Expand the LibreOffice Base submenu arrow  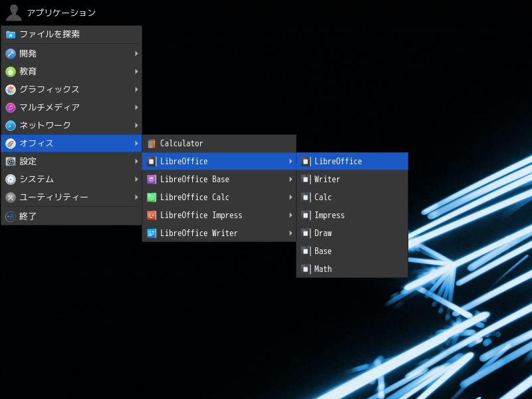click(x=291, y=180)
